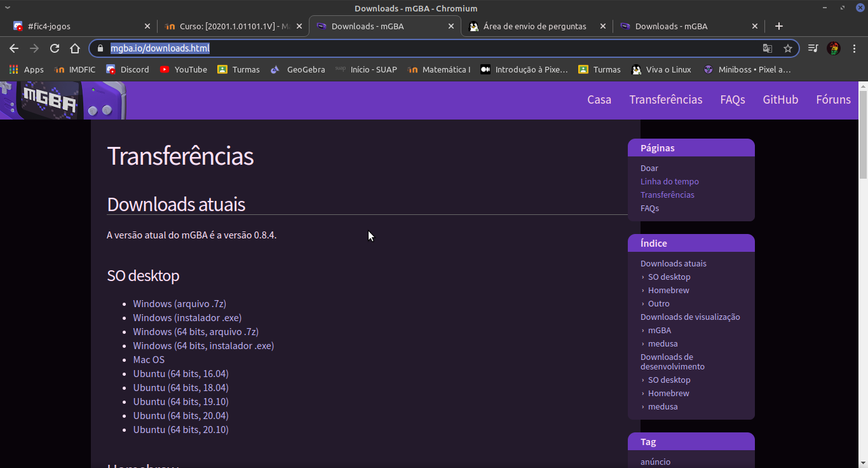Open GitHub in the top navigation
868x468 pixels.
[780, 100]
